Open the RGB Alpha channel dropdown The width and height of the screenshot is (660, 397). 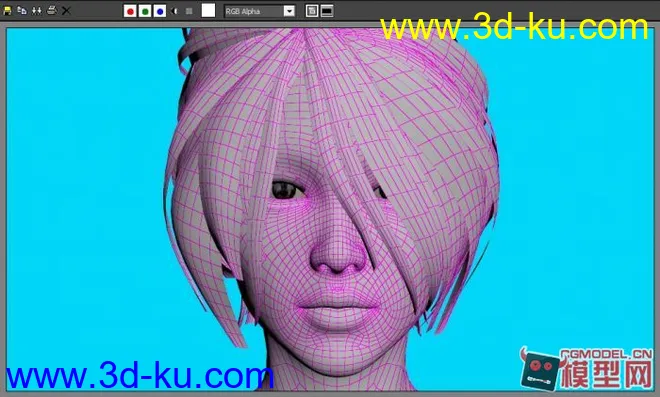click(x=259, y=11)
